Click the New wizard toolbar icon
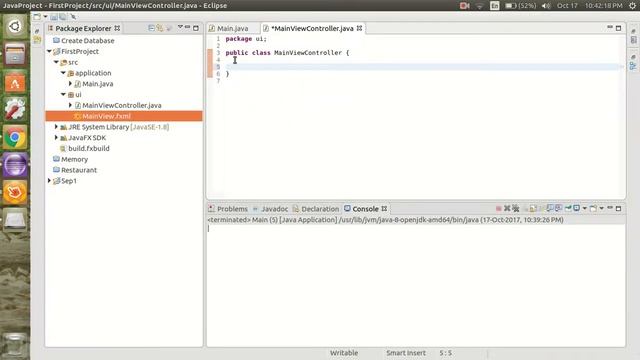Image resolution: width=640 pixels, height=360 pixels. coord(37,17)
